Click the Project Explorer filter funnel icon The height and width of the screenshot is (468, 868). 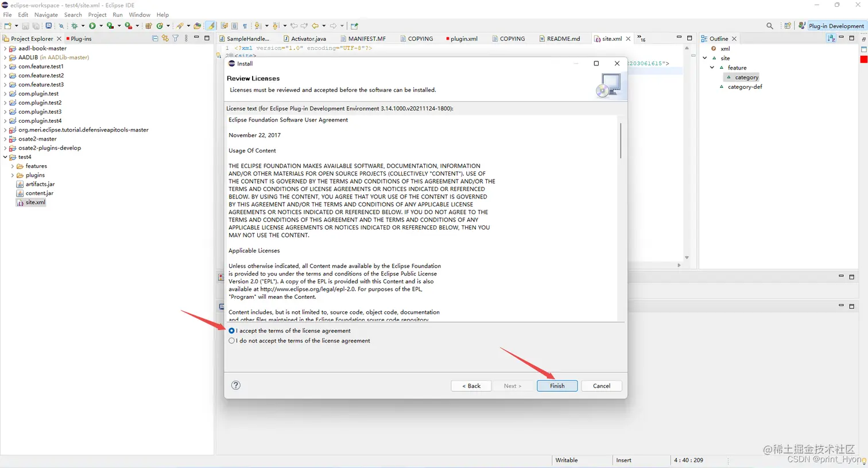pos(176,38)
